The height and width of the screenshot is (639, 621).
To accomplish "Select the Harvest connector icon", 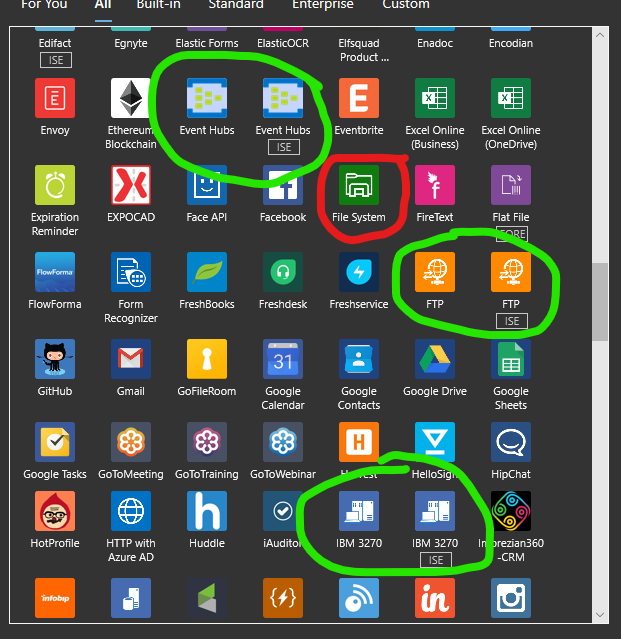I will 359,442.
